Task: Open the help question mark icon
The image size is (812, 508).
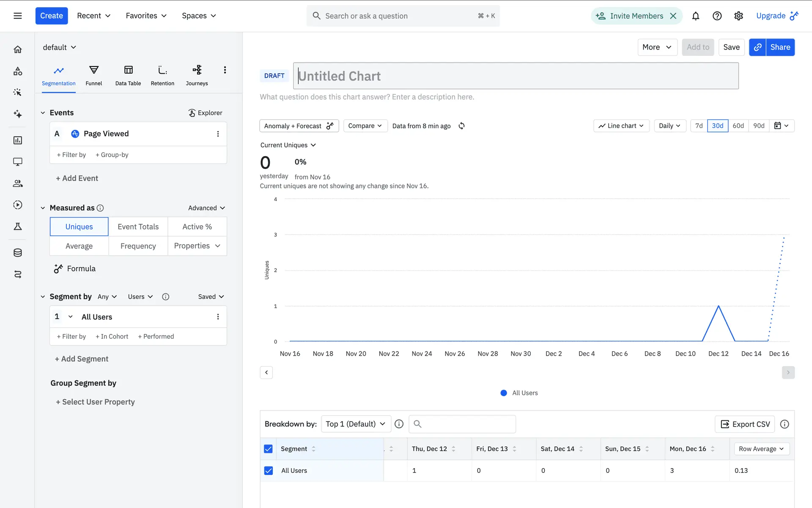Action: click(717, 16)
